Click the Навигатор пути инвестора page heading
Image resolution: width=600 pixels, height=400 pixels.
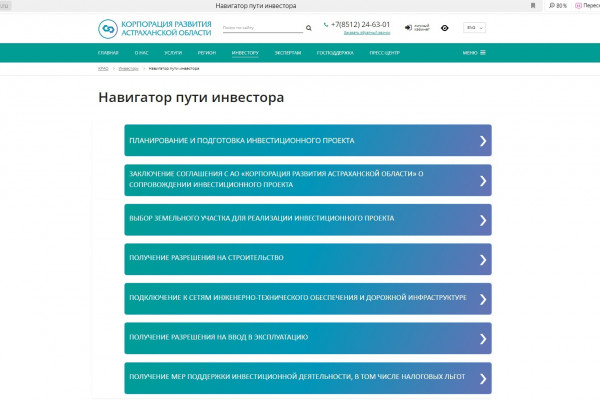[x=191, y=97]
